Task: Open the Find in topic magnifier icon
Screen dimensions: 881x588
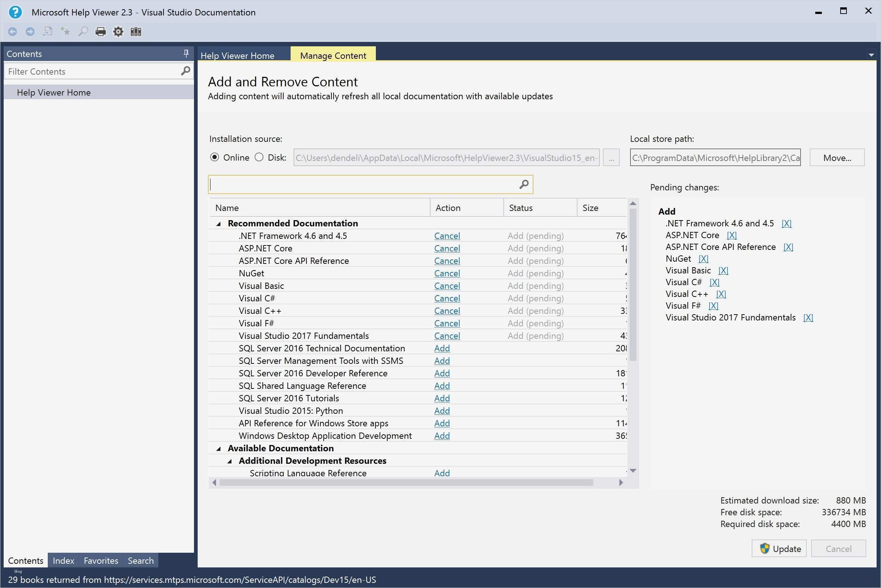Action: [83, 32]
